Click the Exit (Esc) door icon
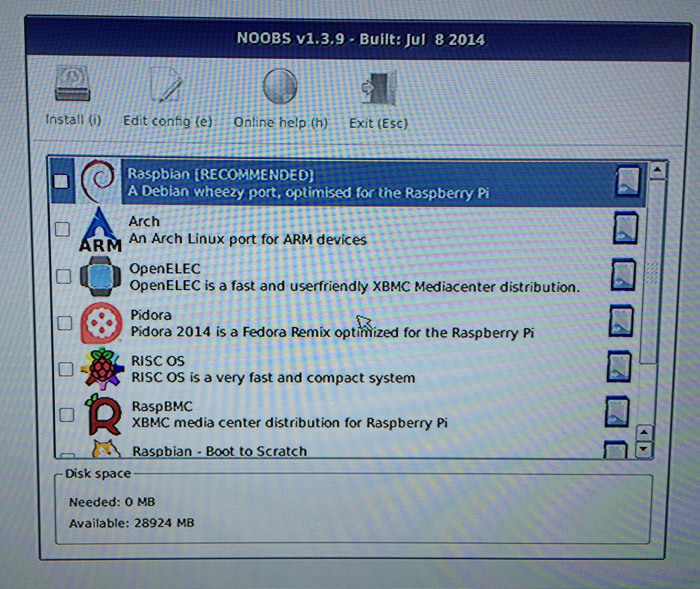700x589 pixels. click(x=379, y=88)
